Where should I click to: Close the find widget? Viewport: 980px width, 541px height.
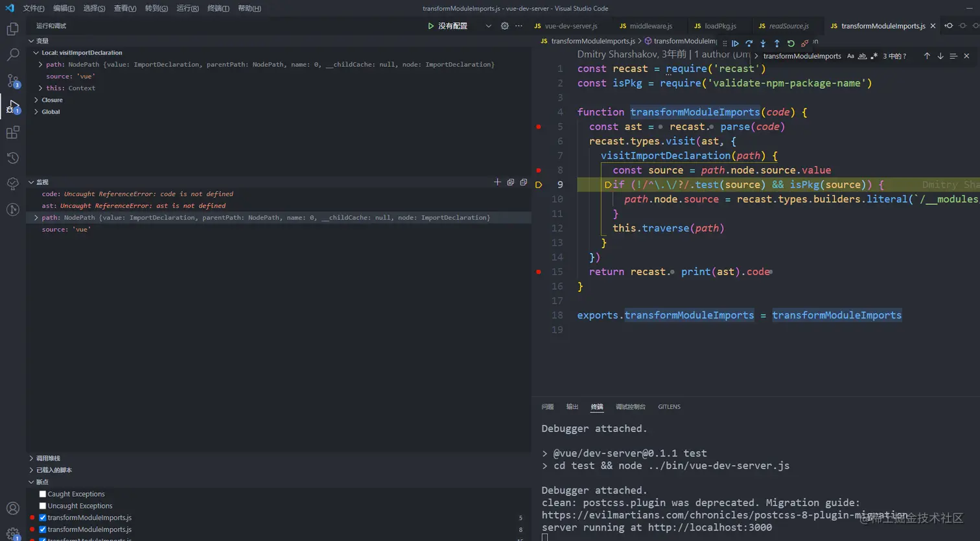[966, 56]
